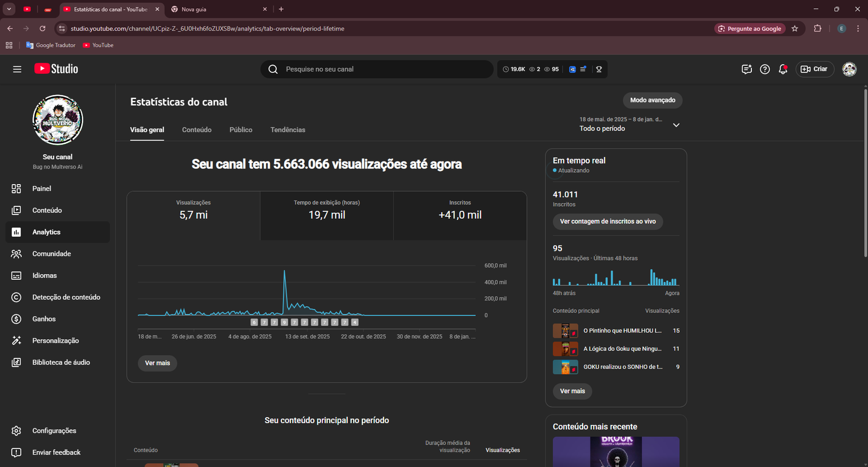Open Ganhos in the sidebar
Viewport: 868px width, 467px height.
click(44, 319)
